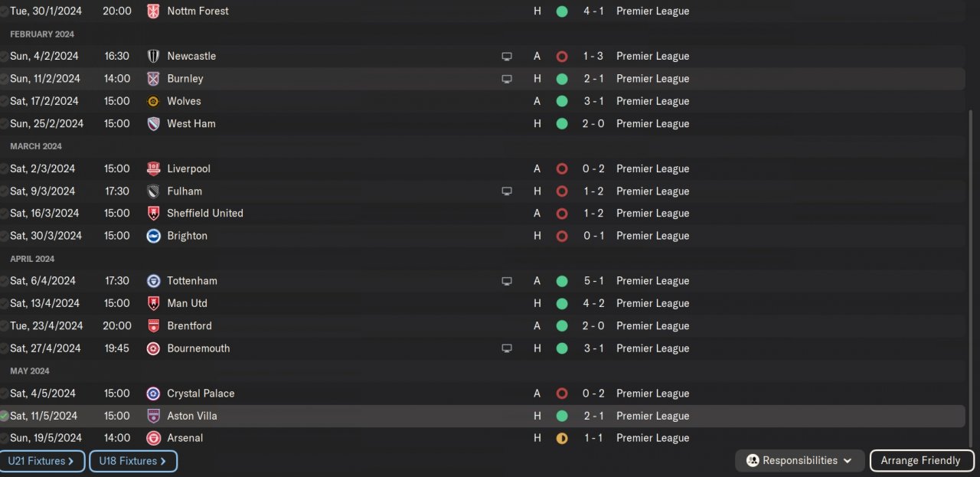Click the vertical scrollbar on the fixtures list
Image resolution: width=980 pixels, height=477 pixels.
(x=972, y=276)
